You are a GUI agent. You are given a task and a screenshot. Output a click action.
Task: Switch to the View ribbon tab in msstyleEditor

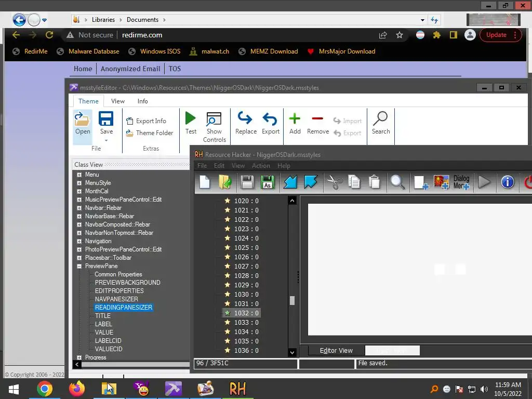pyautogui.click(x=118, y=101)
